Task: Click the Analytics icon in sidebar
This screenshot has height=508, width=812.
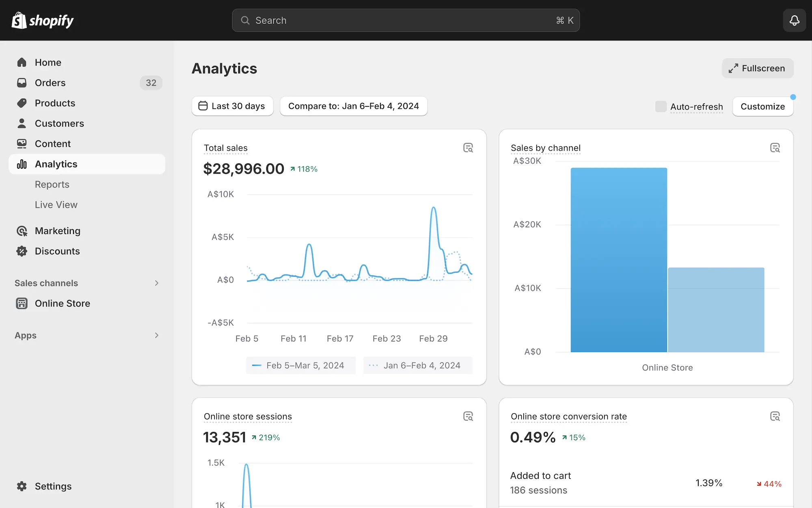Action: pos(22,164)
